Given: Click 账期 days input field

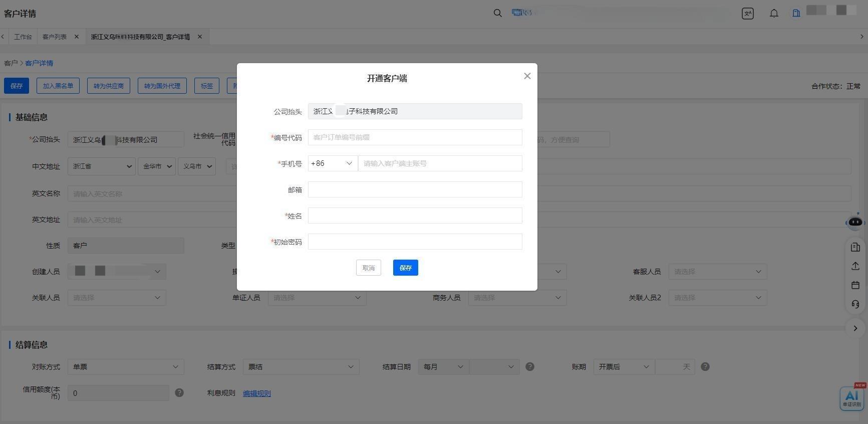Looking at the screenshot, I should point(675,367).
